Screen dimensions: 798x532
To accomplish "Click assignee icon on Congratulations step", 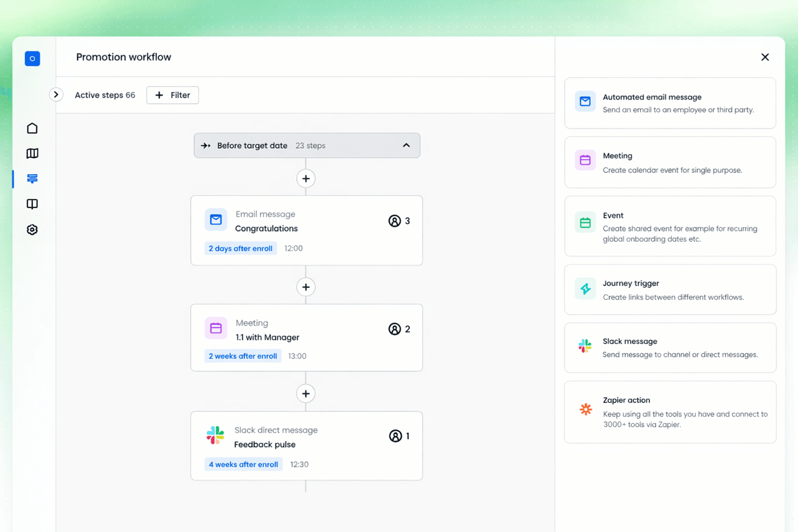I will tap(394, 221).
